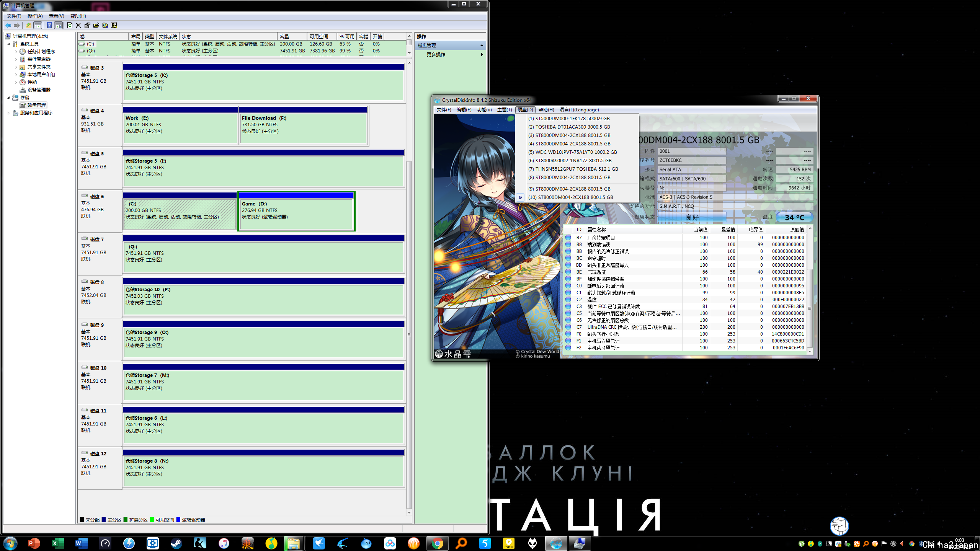Collapse the 系统工具 tree node

click(8, 44)
